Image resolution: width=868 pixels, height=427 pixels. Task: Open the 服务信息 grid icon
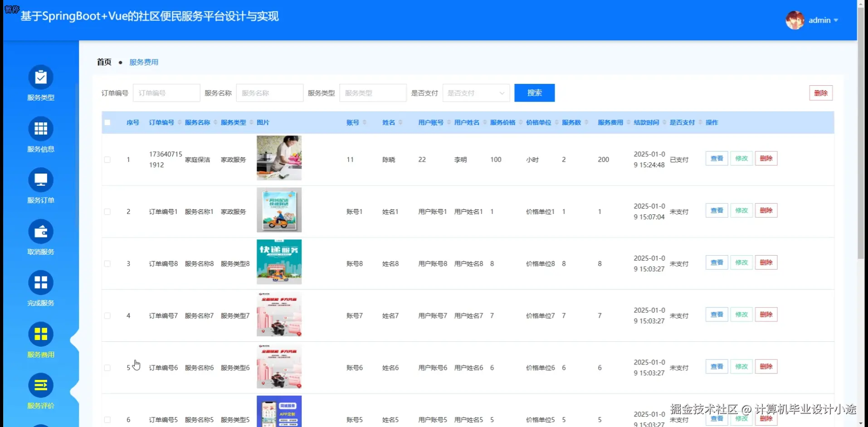(x=41, y=129)
